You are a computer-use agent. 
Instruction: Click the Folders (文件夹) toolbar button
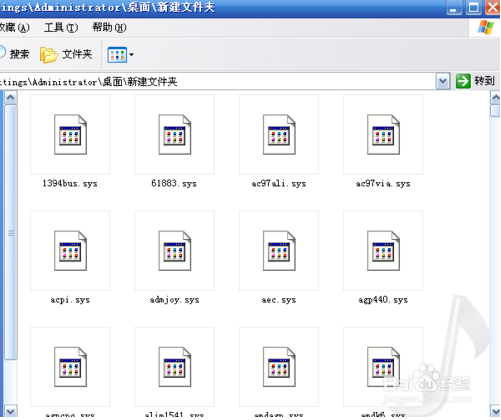(x=66, y=55)
